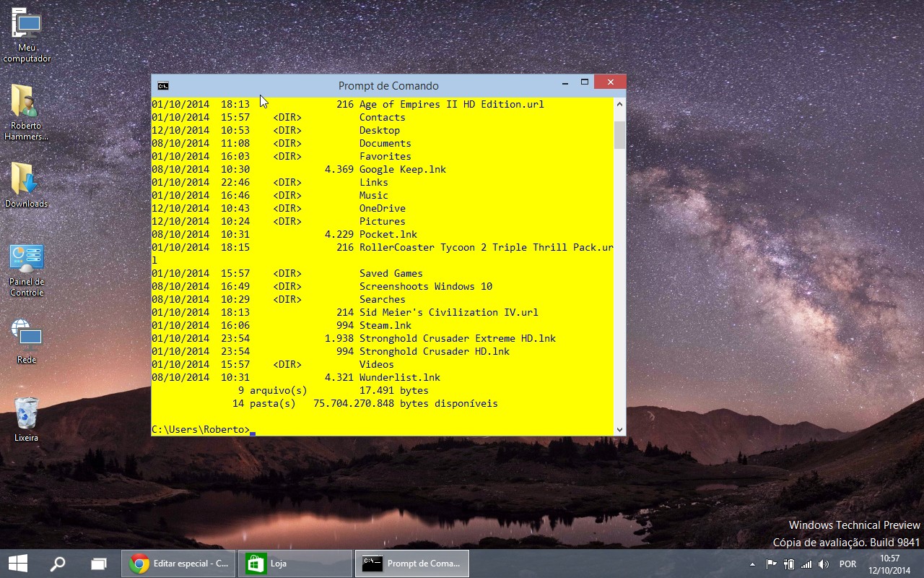Screen dimensions: 924x578
Task: Click the console scrollbar up arrow
Action: click(x=619, y=104)
